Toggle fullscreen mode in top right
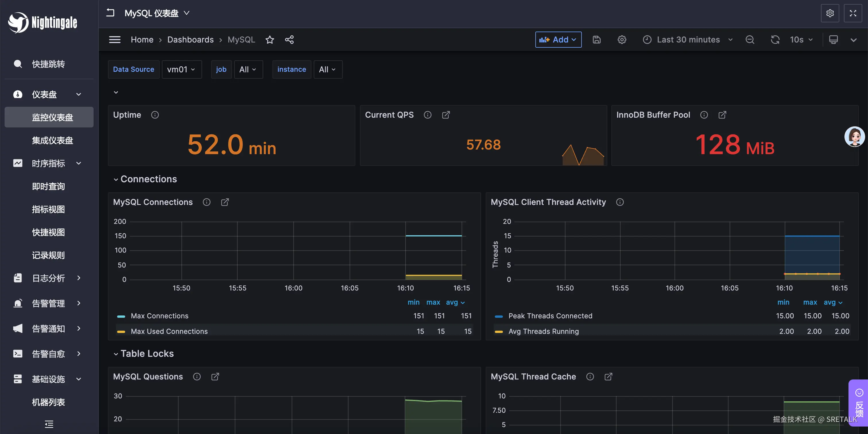Screen dimensions: 868x434 pyautogui.click(x=852, y=13)
